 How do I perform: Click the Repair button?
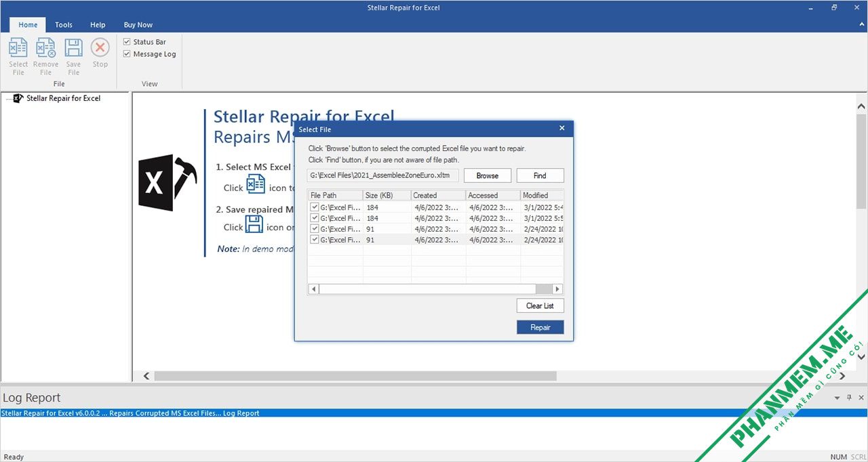click(540, 327)
